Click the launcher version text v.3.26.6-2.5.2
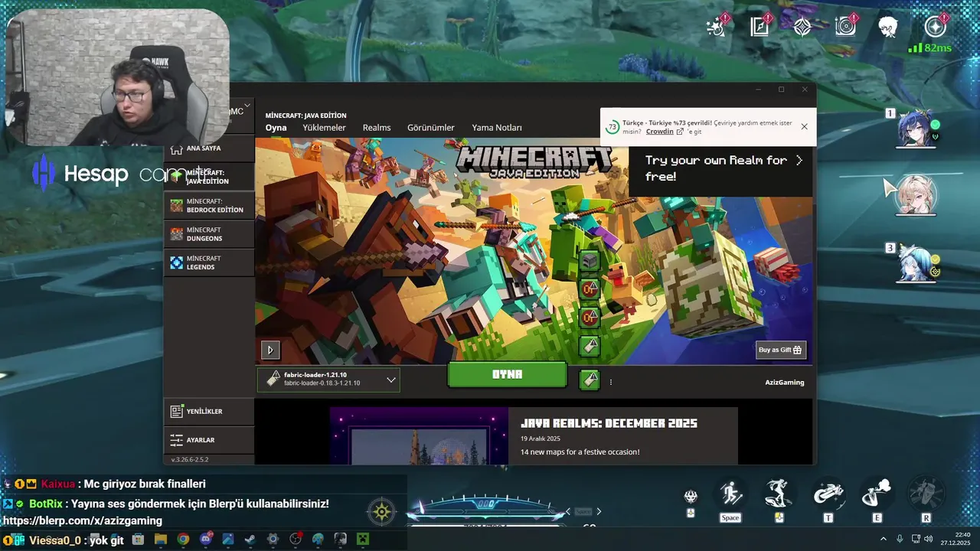Image resolution: width=980 pixels, height=551 pixels. (190, 460)
